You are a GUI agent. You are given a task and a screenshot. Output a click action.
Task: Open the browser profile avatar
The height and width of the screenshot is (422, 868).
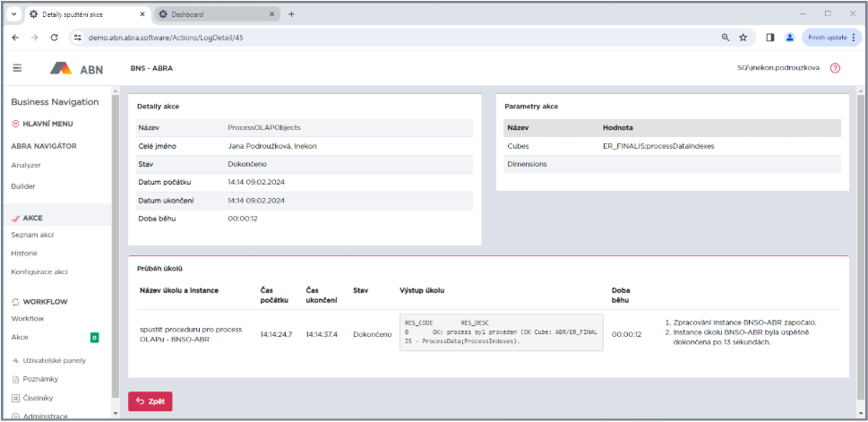tap(789, 38)
